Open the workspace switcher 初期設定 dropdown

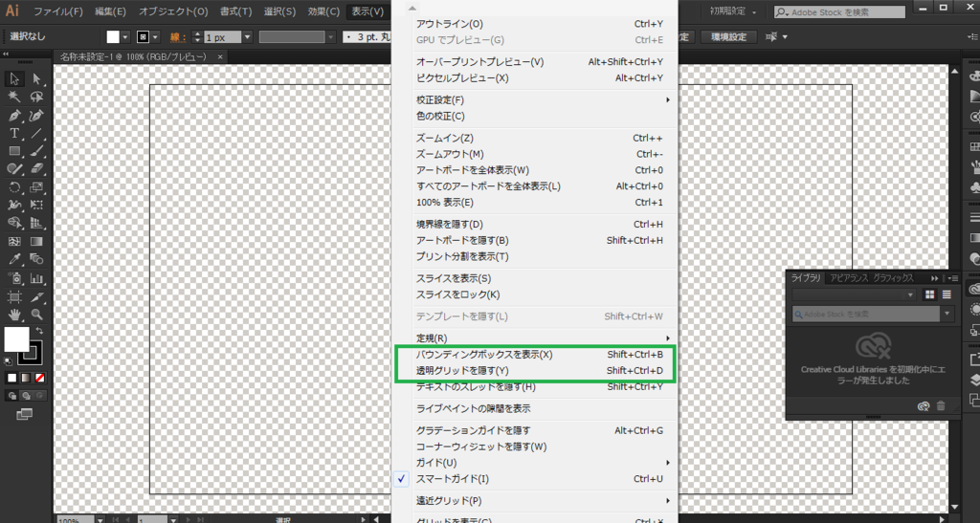pyautogui.click(x=732, y=11)
